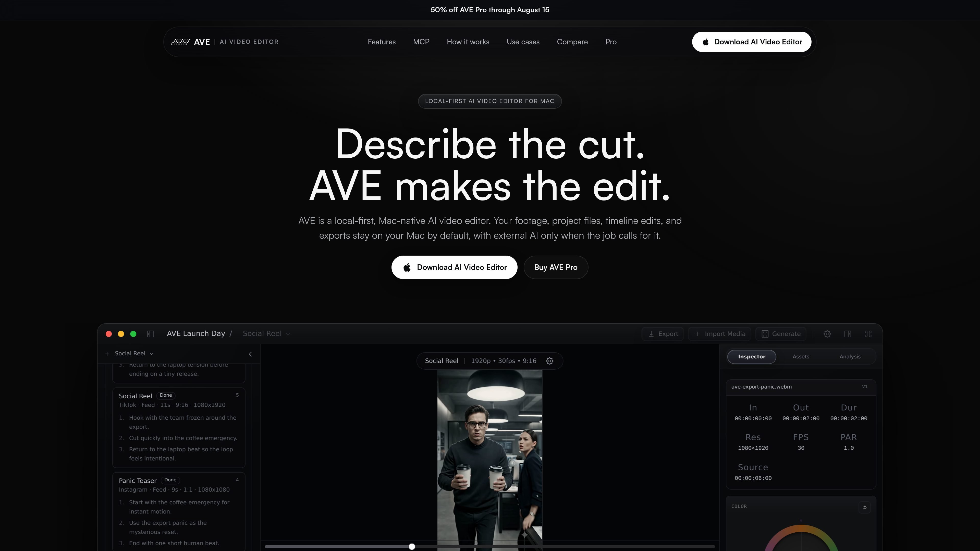Open the Compare nav link
The height and width of the screenshot is (551, 980).
tap(572, 42)
